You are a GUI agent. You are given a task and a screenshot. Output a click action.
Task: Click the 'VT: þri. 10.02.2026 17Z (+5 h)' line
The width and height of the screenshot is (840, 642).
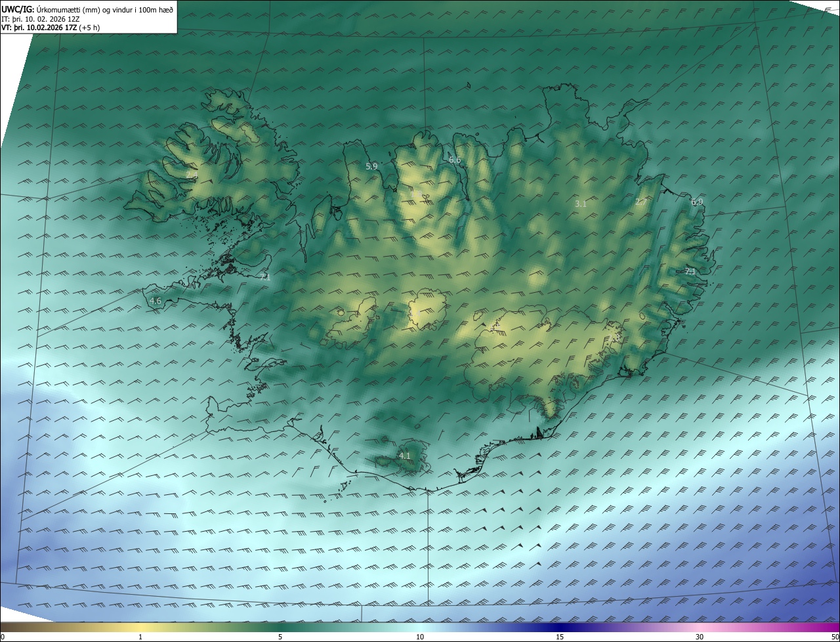[51, 28]
